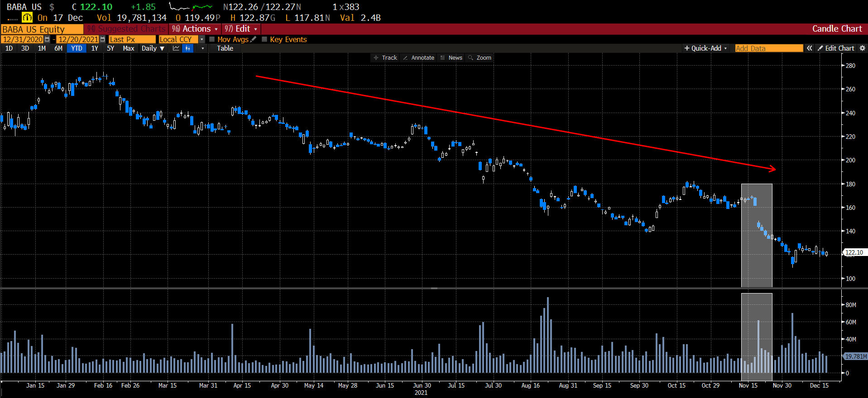Switch to Table view
868x398 pixels.
[x=225, y=48]
